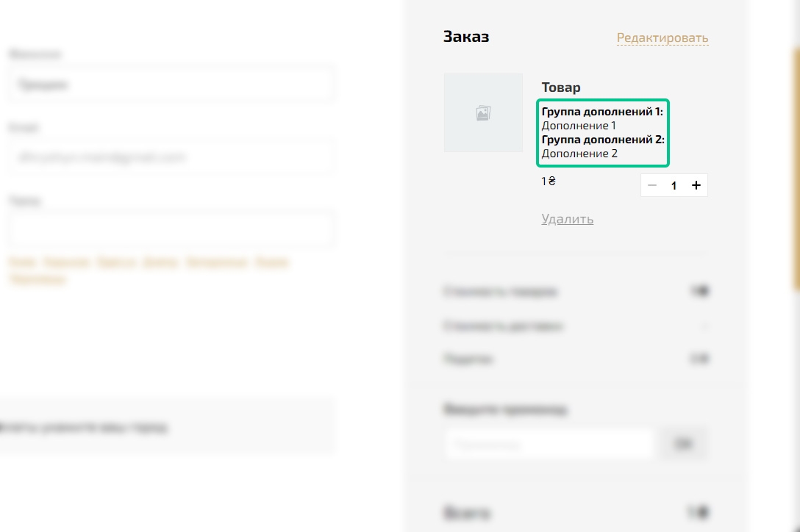Click the orange page scrollbar

point(796,168)
